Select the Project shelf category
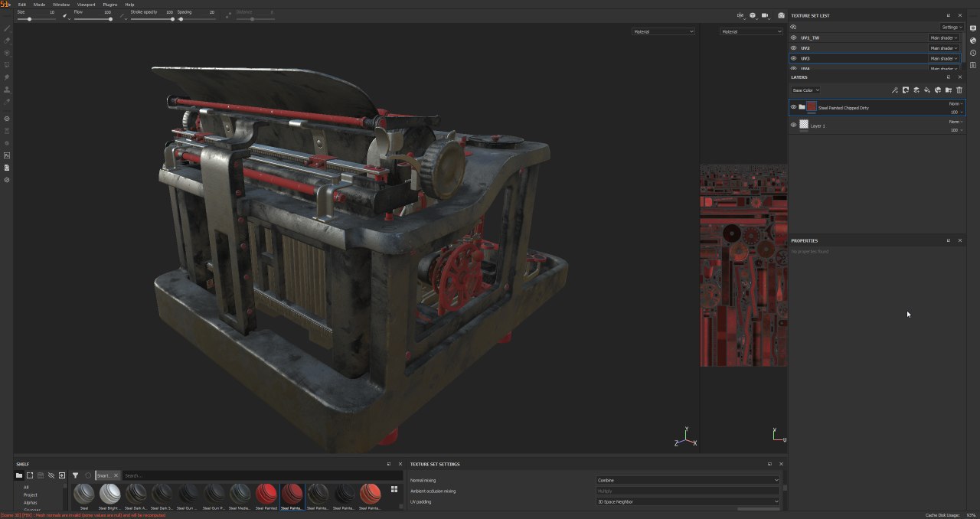 pyautogui.click(x=30, y=495)
